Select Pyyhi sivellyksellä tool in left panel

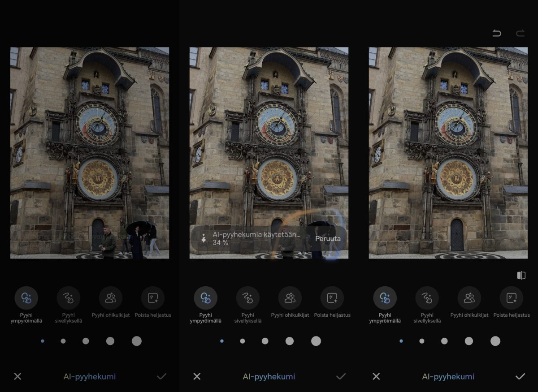coord(68,298)
